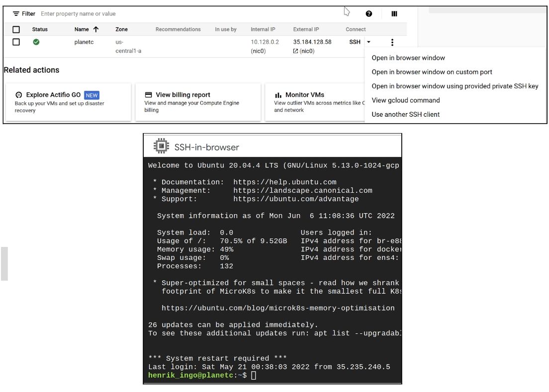The width and height of the screenshot is (549, 392).
Task: Select View gcloud command
Action: tap(405, 100)
